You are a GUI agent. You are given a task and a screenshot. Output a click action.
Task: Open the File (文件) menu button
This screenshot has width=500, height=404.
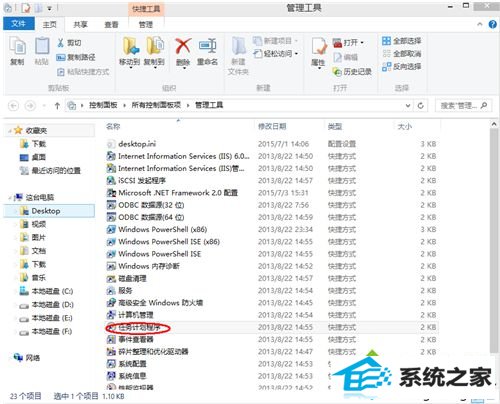(x=19, y=24)
